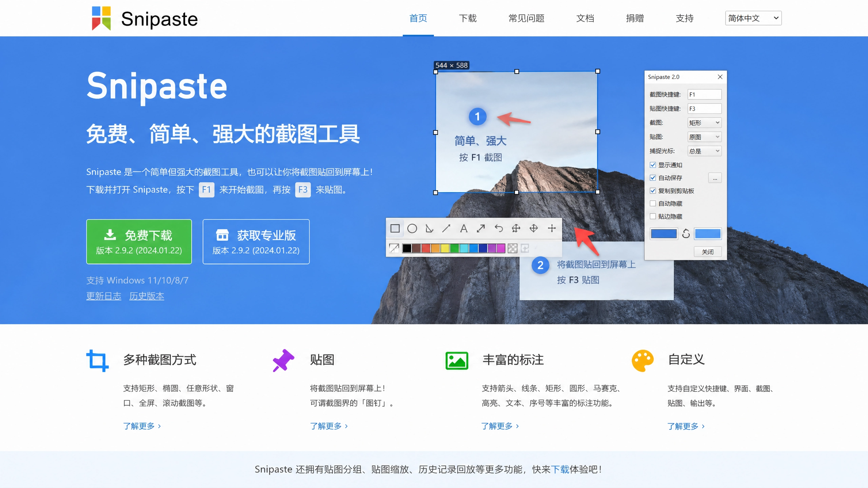Open the 支持 navigation item
Viewport: 868px width, 488px height.
685,18
